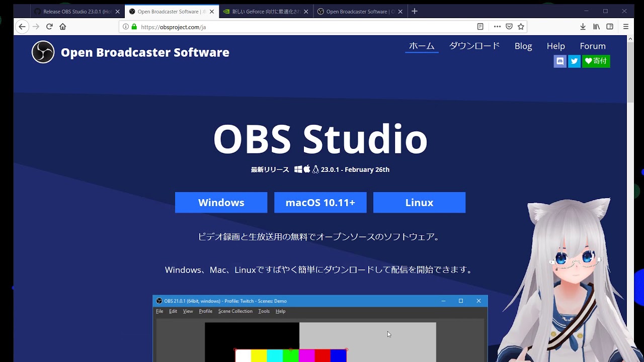Click the OBS preview screenshot image

(320, 328)
